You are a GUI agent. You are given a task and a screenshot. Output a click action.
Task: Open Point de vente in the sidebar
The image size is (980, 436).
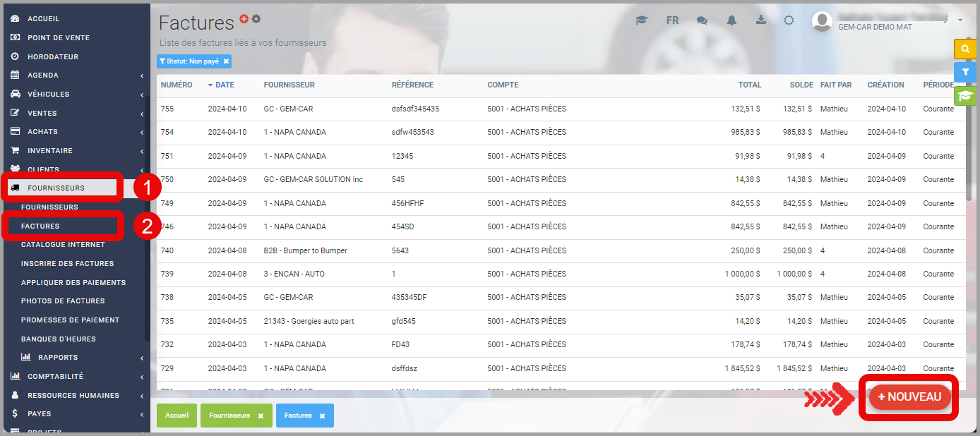tap(58, 37)
